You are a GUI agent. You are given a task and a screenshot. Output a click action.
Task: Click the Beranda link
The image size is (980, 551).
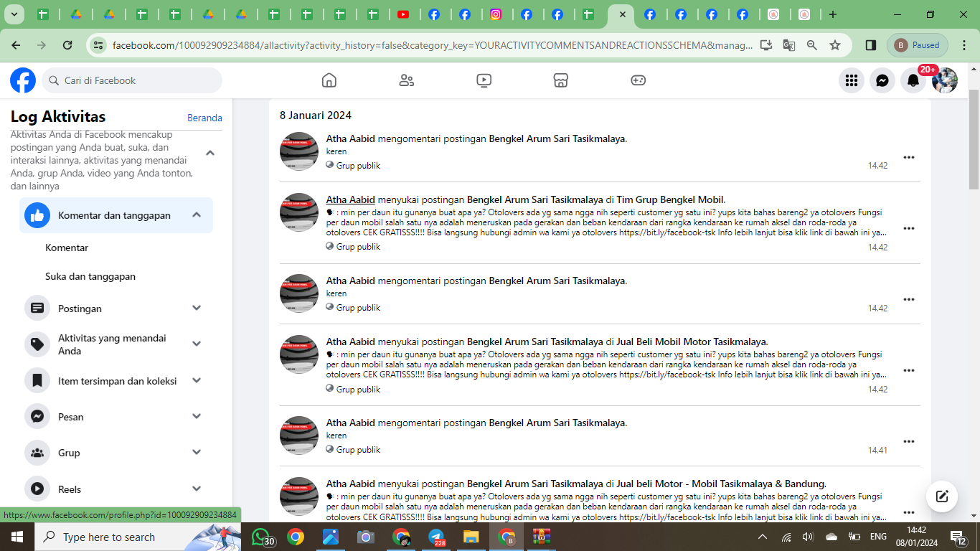pyautogui.click(x=204, y=118)
